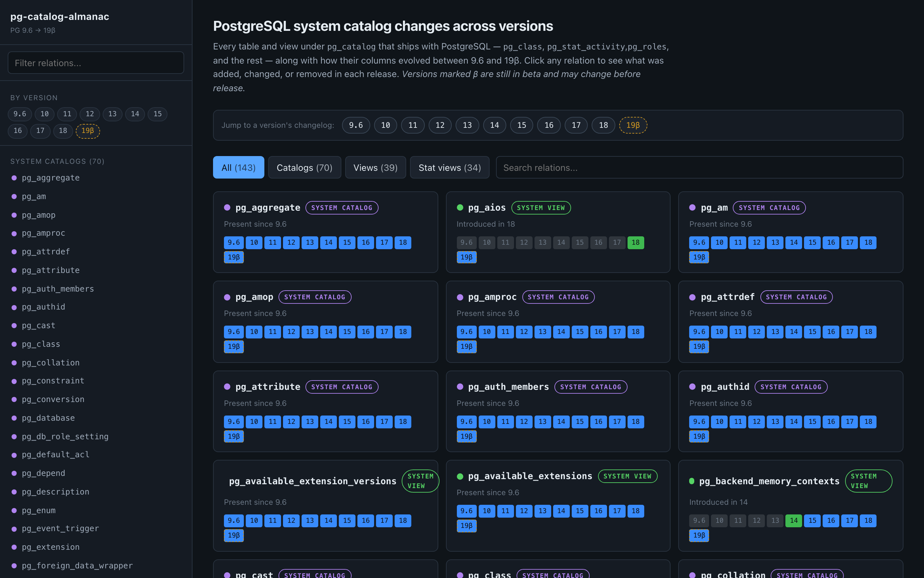Image resolution: width=924 pixels, height=578 pixels.
Task: Click version 15 chip on pg_auth_members card
Action: point(580,422)
